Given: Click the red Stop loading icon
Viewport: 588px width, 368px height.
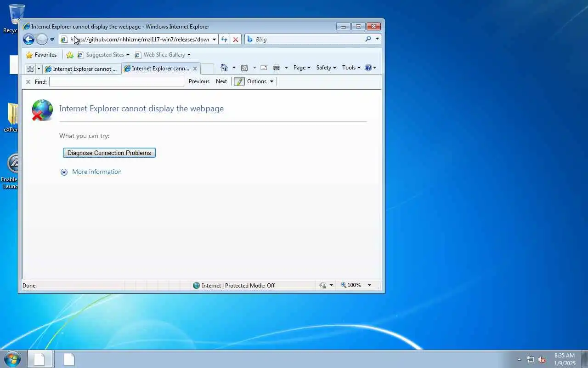Looking at the screenshot, I should 236,40.
